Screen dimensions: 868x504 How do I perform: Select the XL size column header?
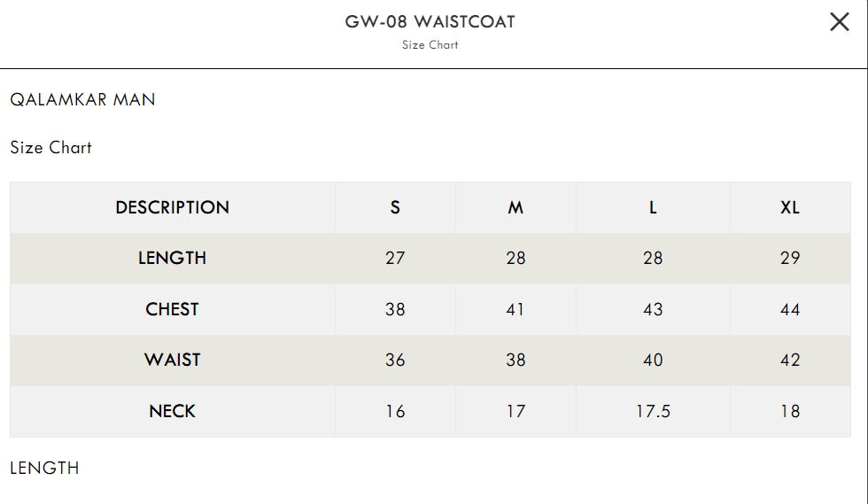coord(790,207)
